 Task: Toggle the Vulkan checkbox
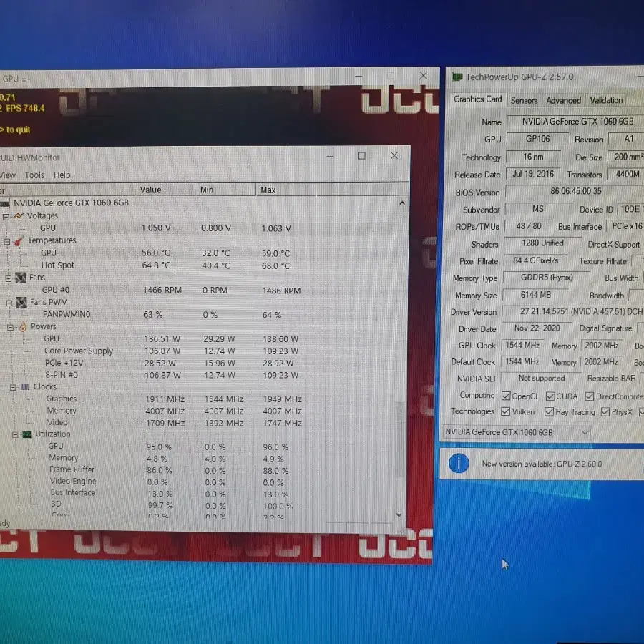click(x=506, y=411)
